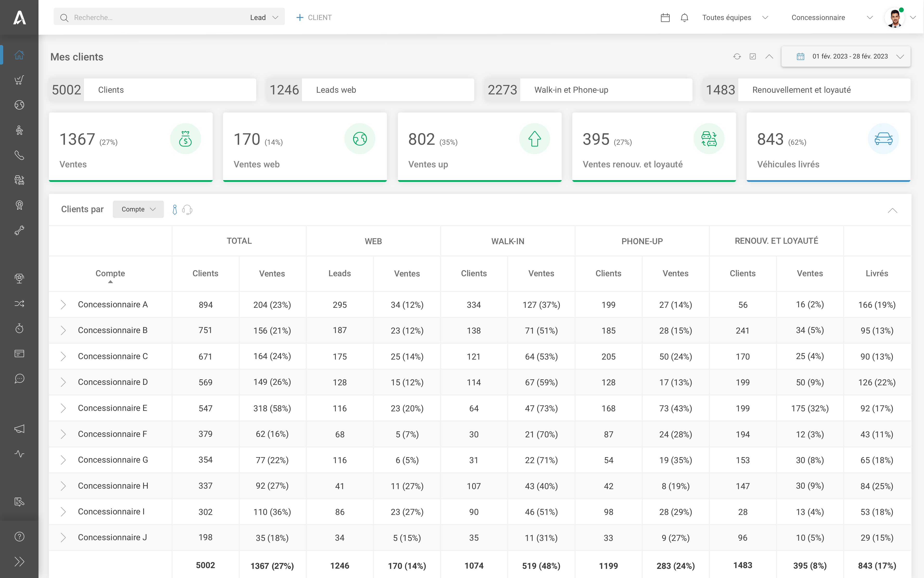Screen dimensions: 924x578
Task: Click the user avatar photo
Action: (895, 18)
